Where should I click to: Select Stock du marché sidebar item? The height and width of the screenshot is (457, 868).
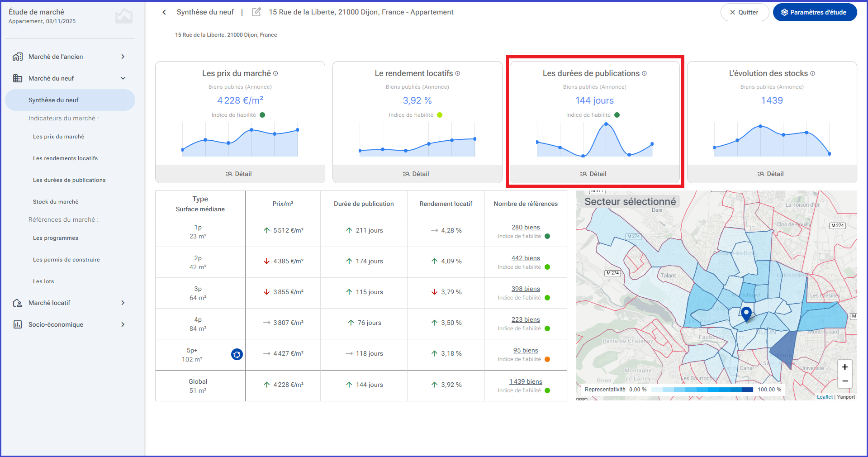[x=56, y=202]
